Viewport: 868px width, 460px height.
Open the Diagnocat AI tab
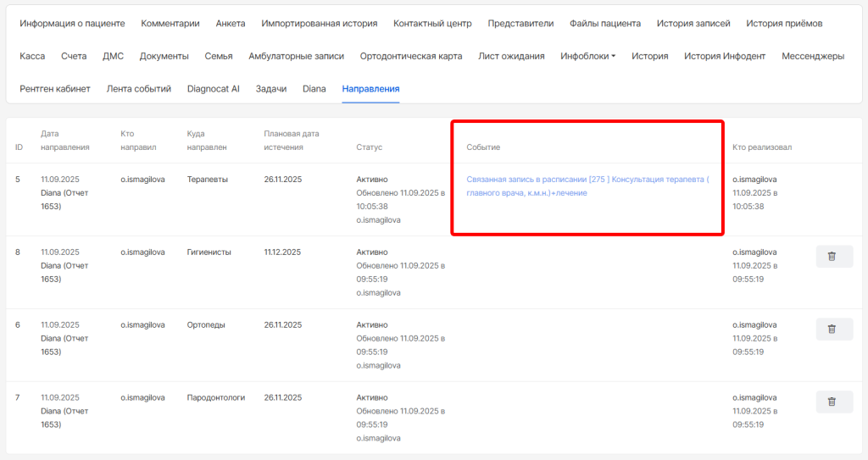tap(214, 88)
